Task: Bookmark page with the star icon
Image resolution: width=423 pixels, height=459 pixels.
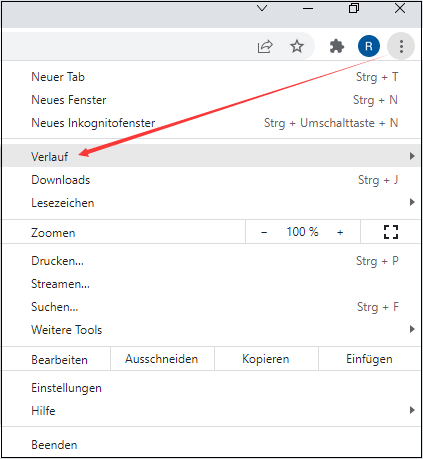Action: tap(297, 46)
